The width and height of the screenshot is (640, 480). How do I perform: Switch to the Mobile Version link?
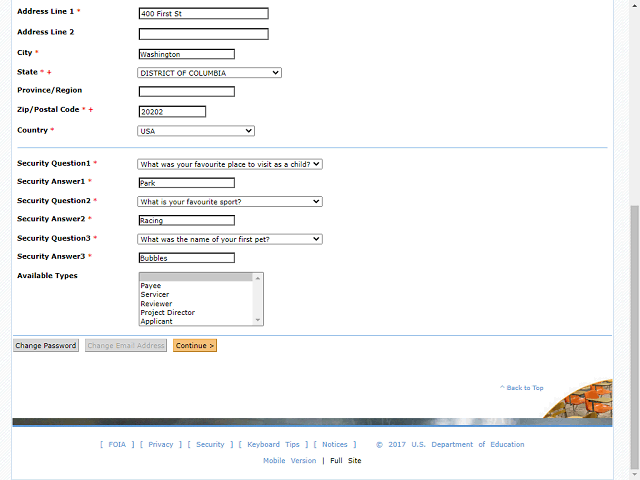[x=289, y=460]
